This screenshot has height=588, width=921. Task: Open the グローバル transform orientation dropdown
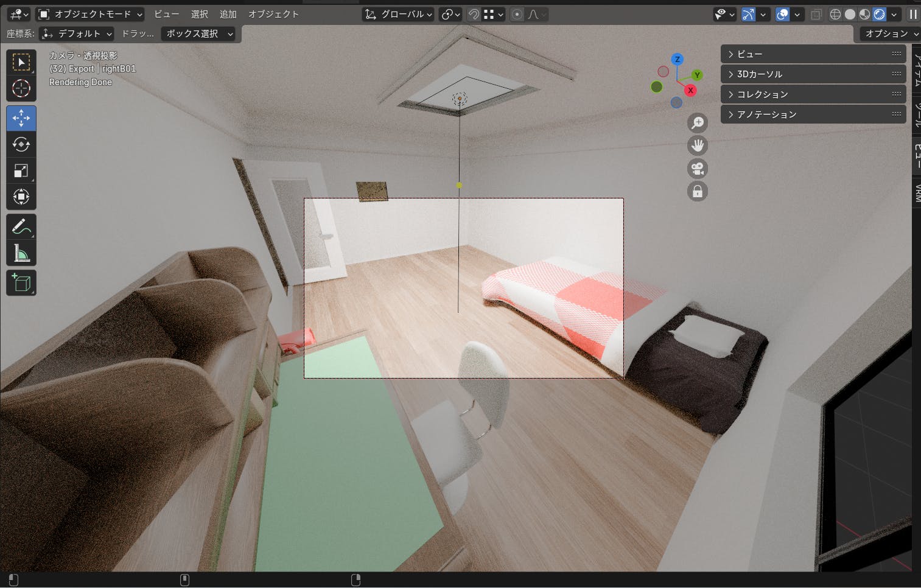(x=399, y=14)
